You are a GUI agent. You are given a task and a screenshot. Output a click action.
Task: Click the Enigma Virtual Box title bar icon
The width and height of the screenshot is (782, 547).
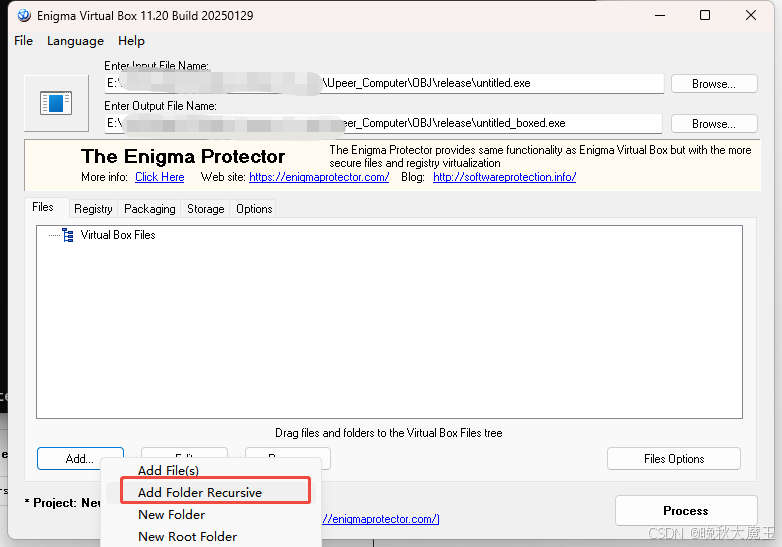pyautogui.click(x=24, y=15)
